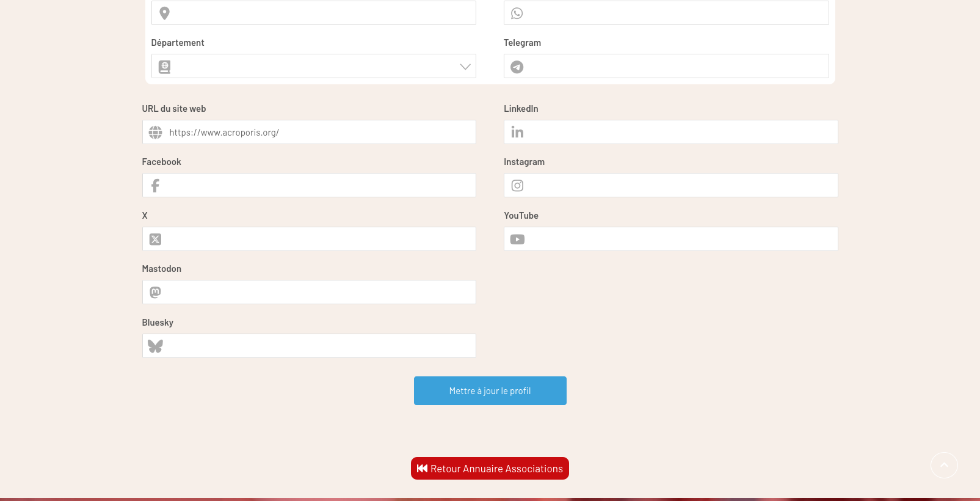
Task: Click the YouTube play icon
Action: (517, 240)
